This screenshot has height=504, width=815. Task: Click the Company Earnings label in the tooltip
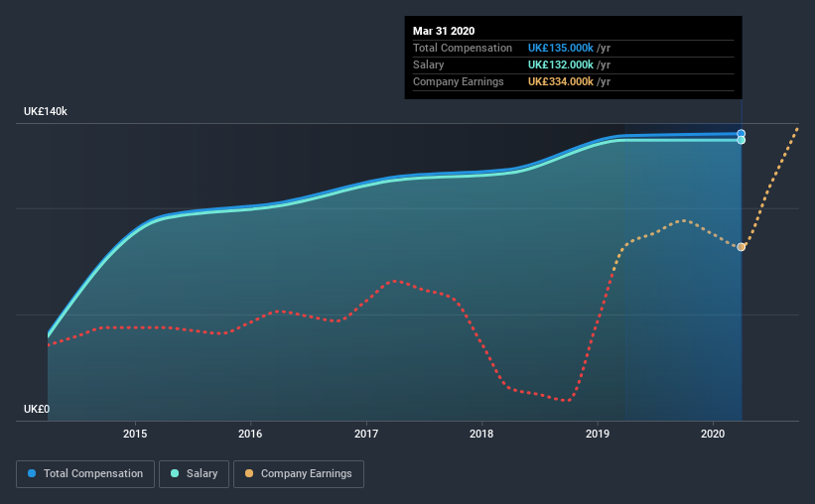(x=459, y=81)
